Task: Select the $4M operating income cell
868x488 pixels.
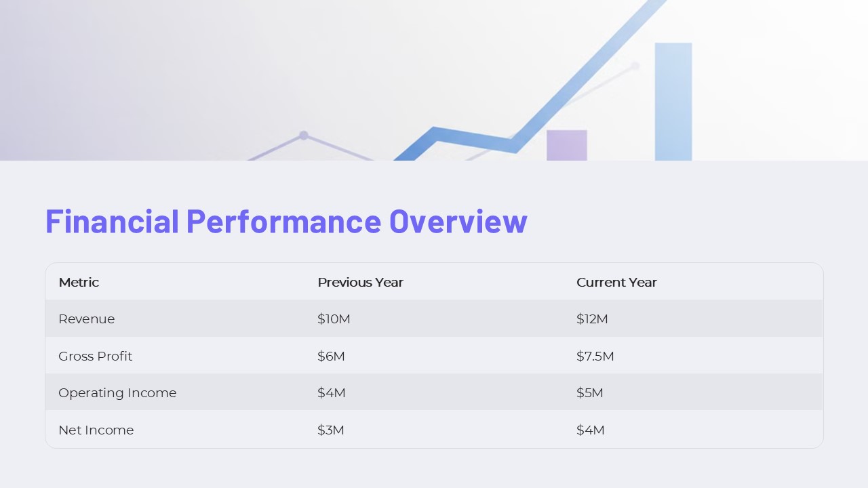Action: (331, 392)
